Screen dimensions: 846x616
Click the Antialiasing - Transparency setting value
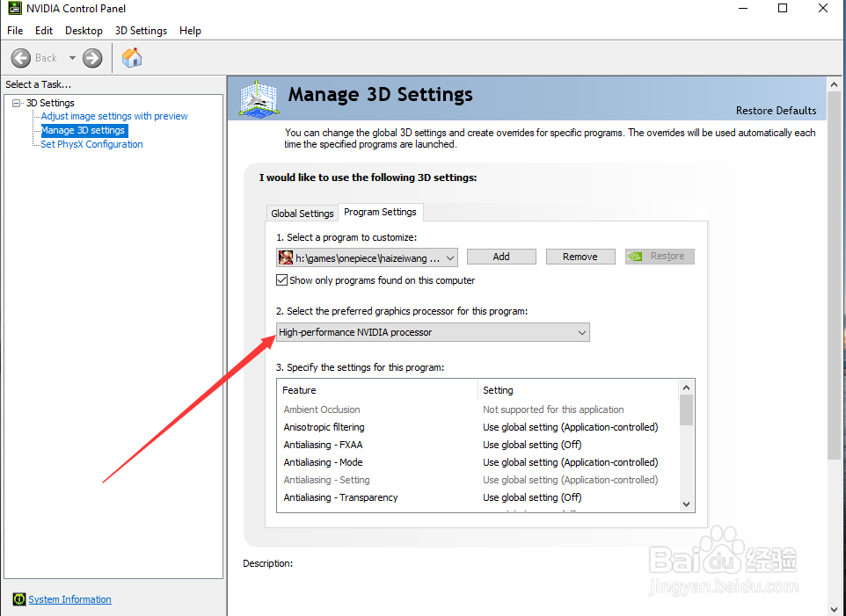point(532,497)
